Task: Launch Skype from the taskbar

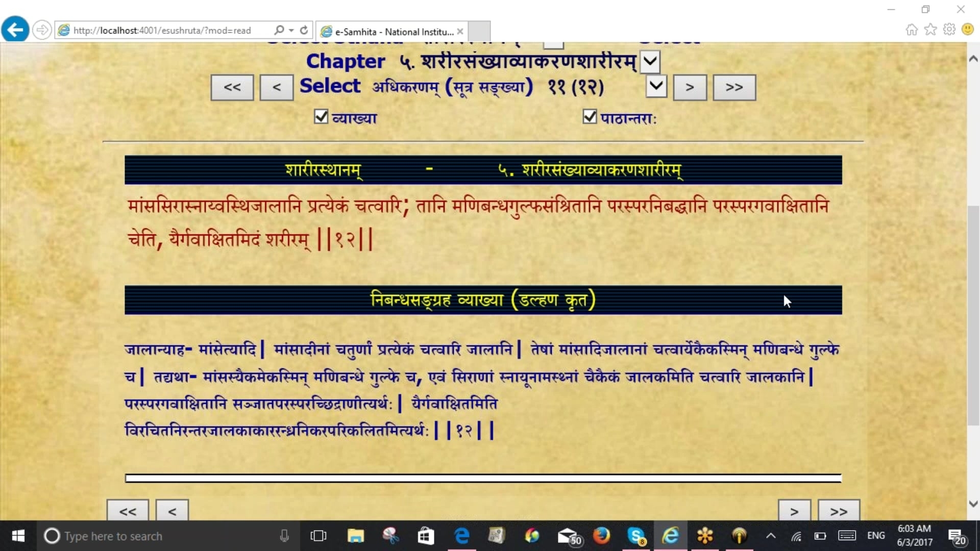Action: [x=636, y=536]
